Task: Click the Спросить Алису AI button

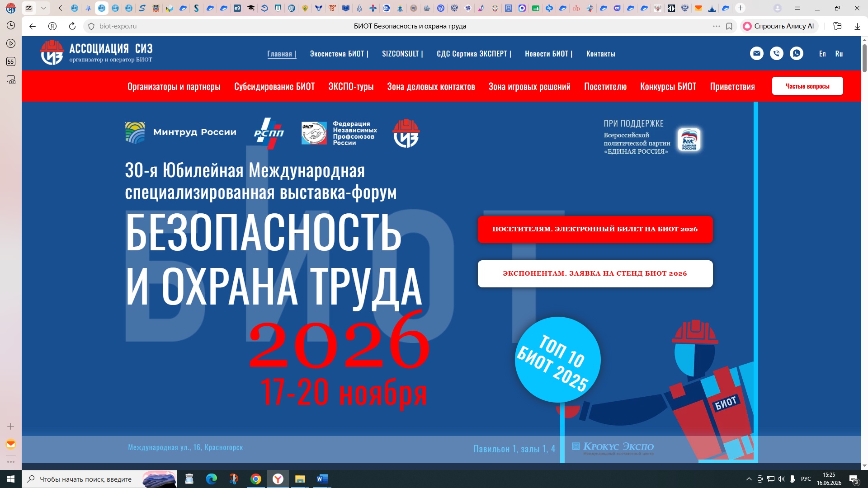Action: click(780, 26)
